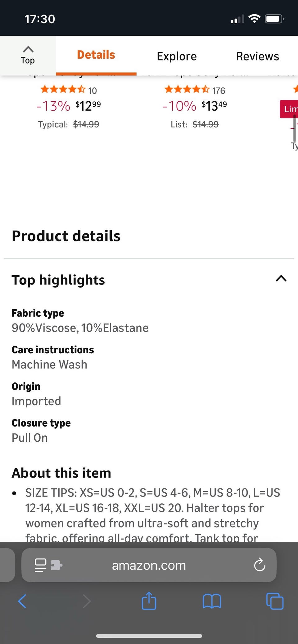Select the $13.49 product price
The height and width of the screenshot is (644, 298).
point(214,106)
